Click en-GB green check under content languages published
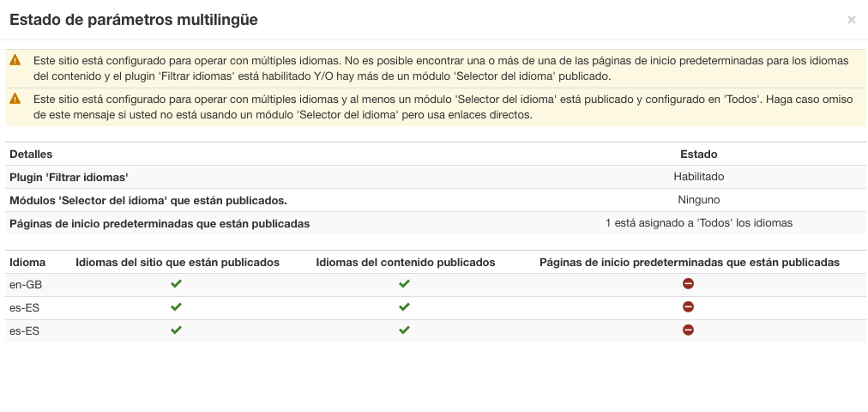Viewport: 868px width, 412px height. point(404,283)
